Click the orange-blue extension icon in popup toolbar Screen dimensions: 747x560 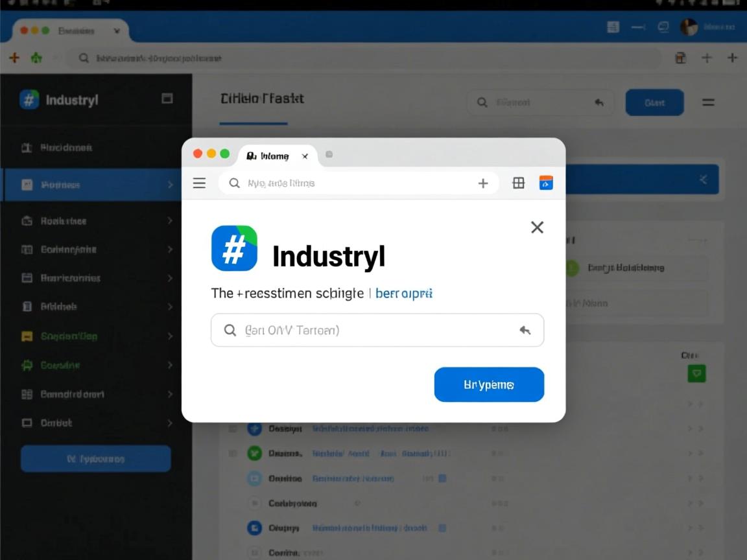pos(546,183)
